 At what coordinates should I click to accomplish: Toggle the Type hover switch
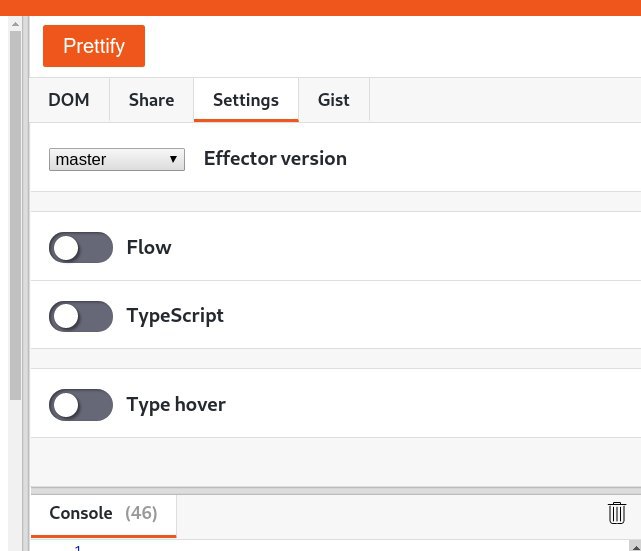click(81, 405)
